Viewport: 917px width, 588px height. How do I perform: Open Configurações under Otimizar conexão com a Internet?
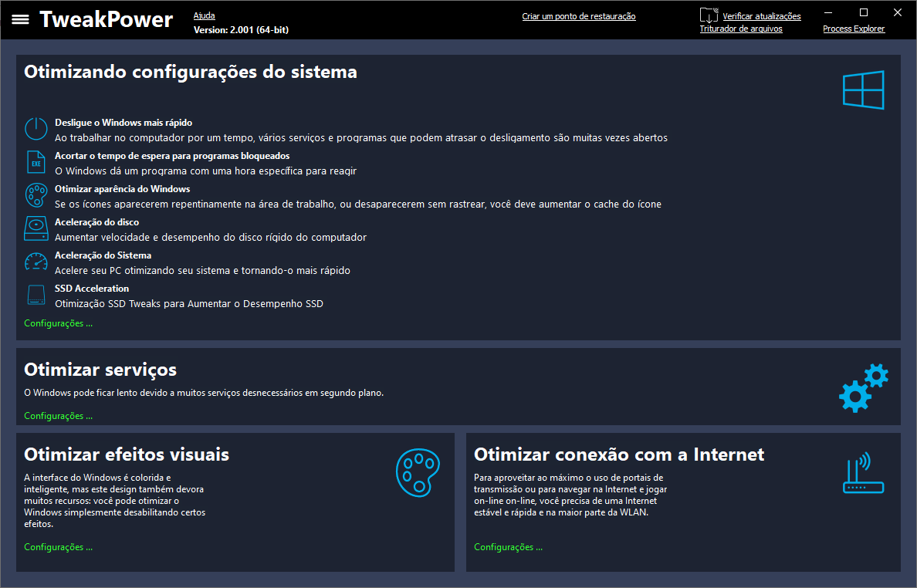508,547
